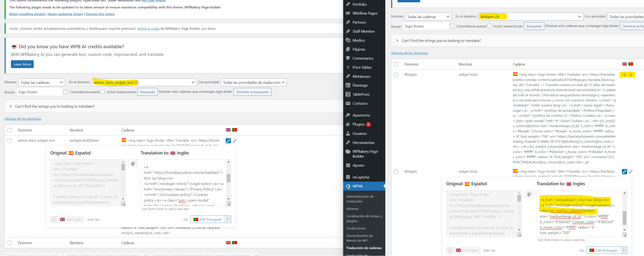Click the Herramientas wrench icon
The image size is (644, 256).
(348, 142)
